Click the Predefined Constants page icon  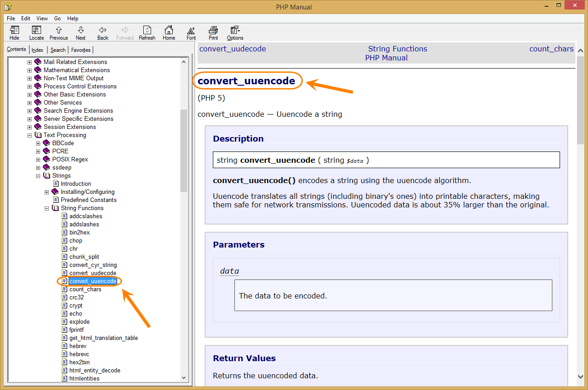coord(56,200)
